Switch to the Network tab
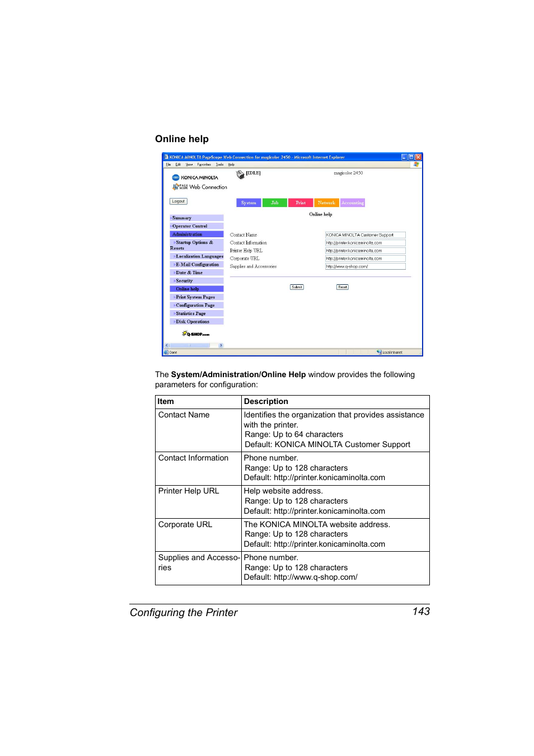 pos(326,203)
